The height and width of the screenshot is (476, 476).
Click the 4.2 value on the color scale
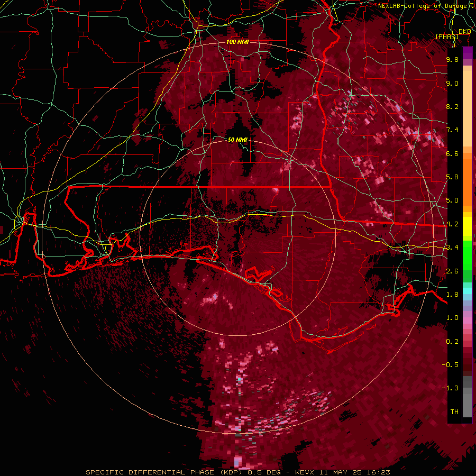(452, 224)
